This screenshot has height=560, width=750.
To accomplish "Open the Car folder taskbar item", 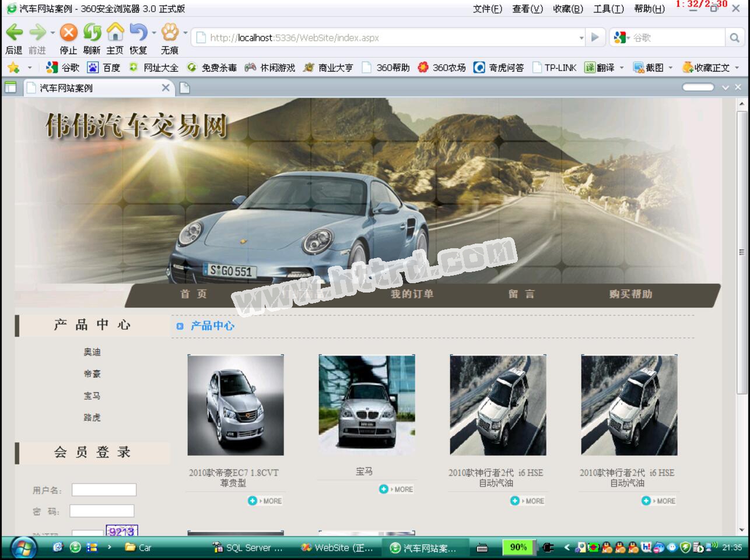I will tap(139, 548).
